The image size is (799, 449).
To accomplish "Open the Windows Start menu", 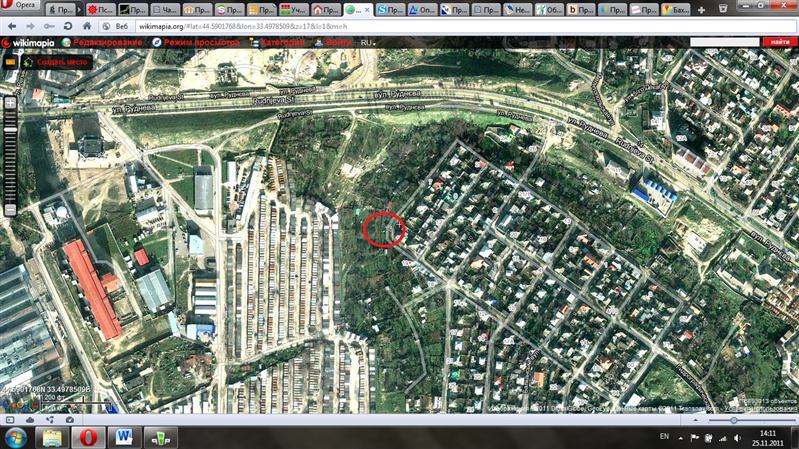I will (12, 437).
